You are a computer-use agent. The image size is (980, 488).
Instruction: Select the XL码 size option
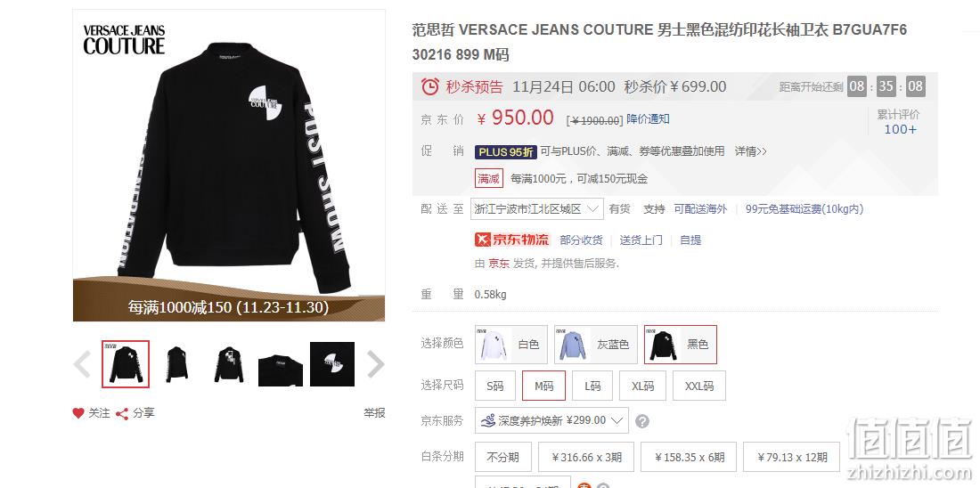pos(642,386)
